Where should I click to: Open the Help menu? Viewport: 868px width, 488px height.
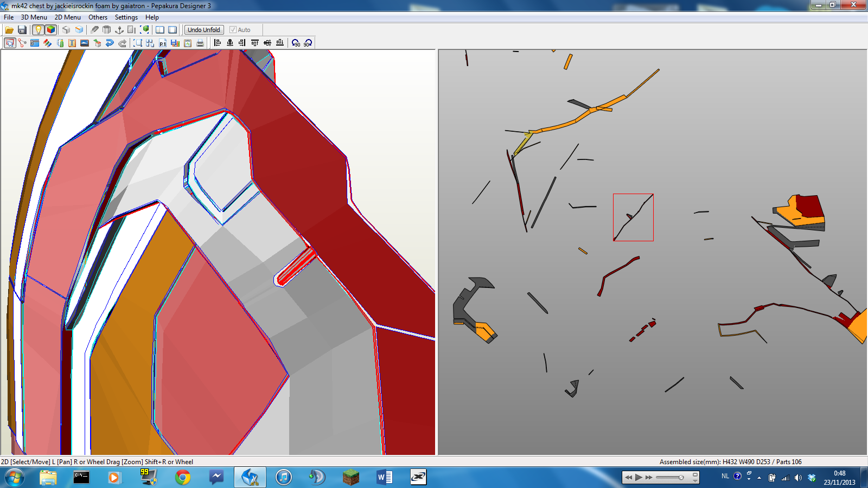(x=152, y=17)
